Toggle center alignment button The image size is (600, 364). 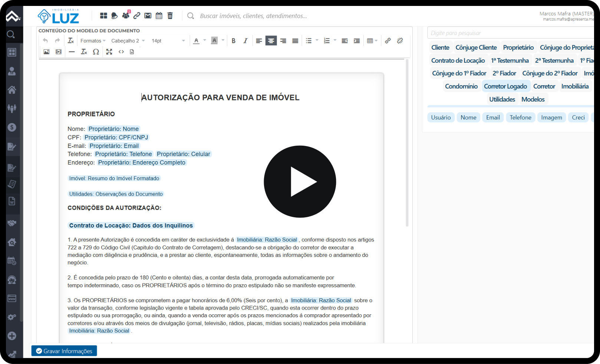click(271, 41)
